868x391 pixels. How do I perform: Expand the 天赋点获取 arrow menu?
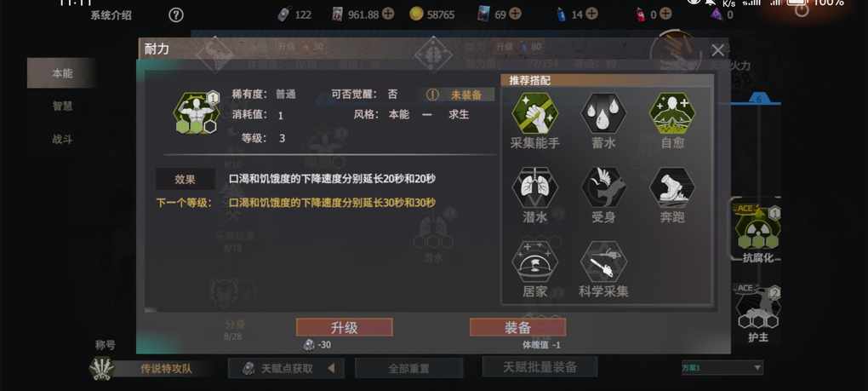pos(331,368)
